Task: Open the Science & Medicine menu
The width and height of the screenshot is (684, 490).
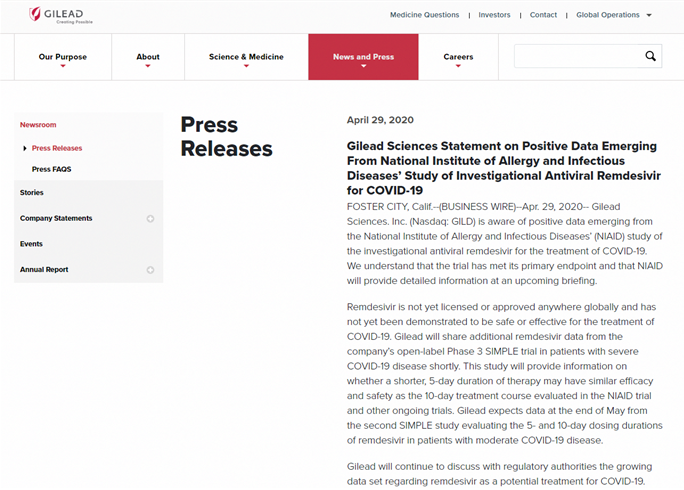Action: (246, 57)
